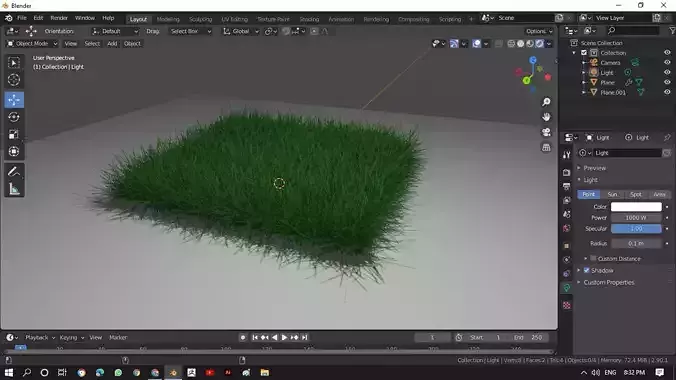The image size is (676, 380).
Task: Switch to rendered viewport shading
Action: tap(539, 44)
